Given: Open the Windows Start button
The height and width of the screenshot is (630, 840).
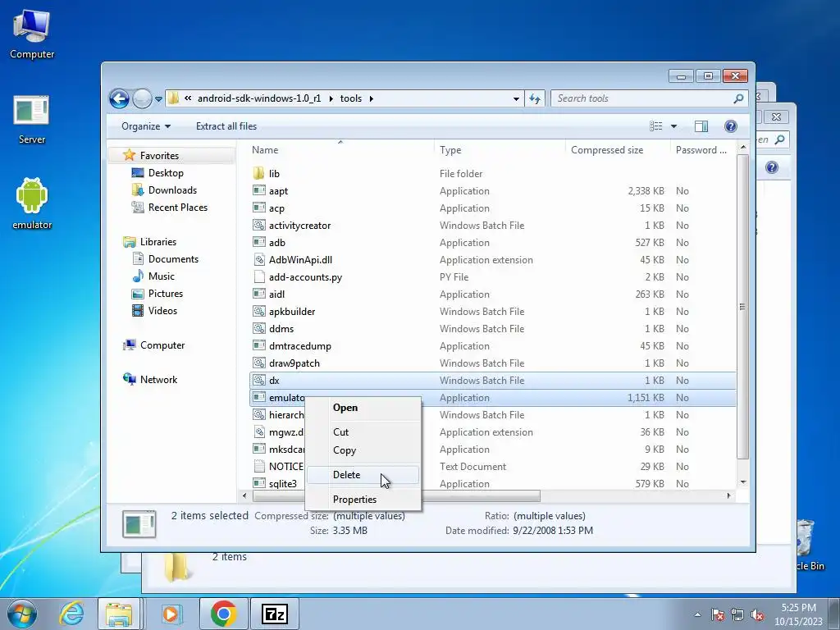Looking at the screenshot, I should click(x=21, y=614).
